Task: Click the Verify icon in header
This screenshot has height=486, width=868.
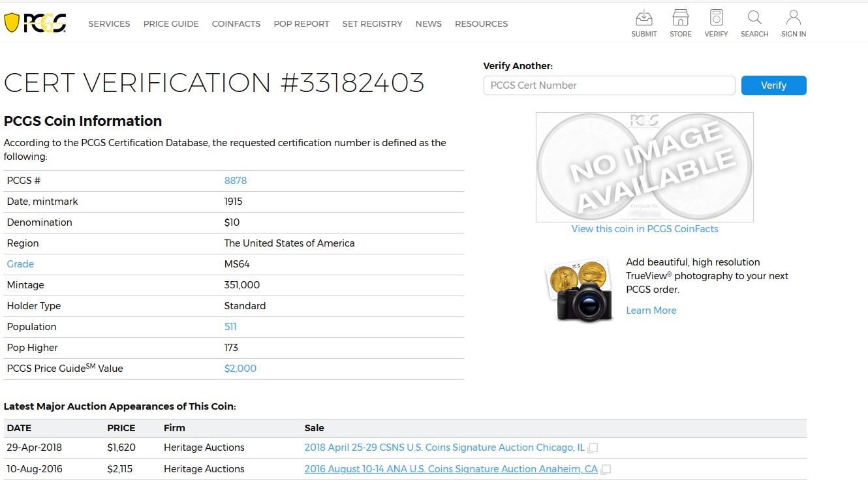Action: pyautogui.click(x=716, y=18)
